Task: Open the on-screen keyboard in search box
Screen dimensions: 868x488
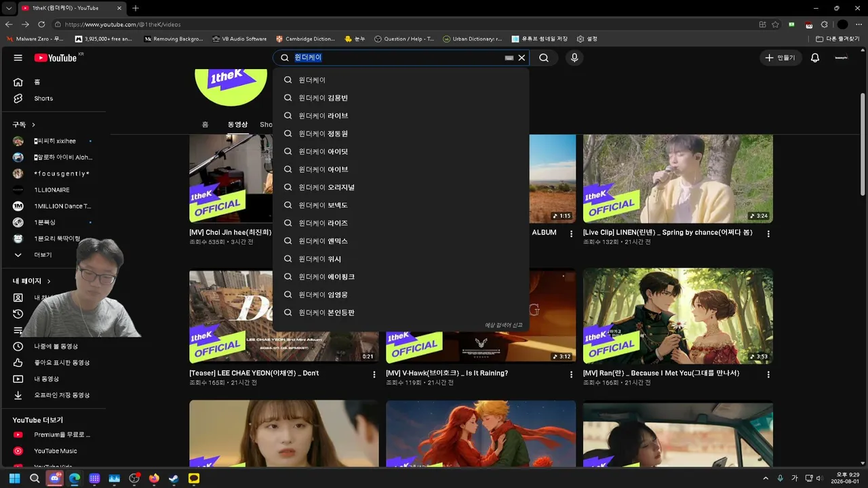Action: pyautogui.click(x=509, y=58)
